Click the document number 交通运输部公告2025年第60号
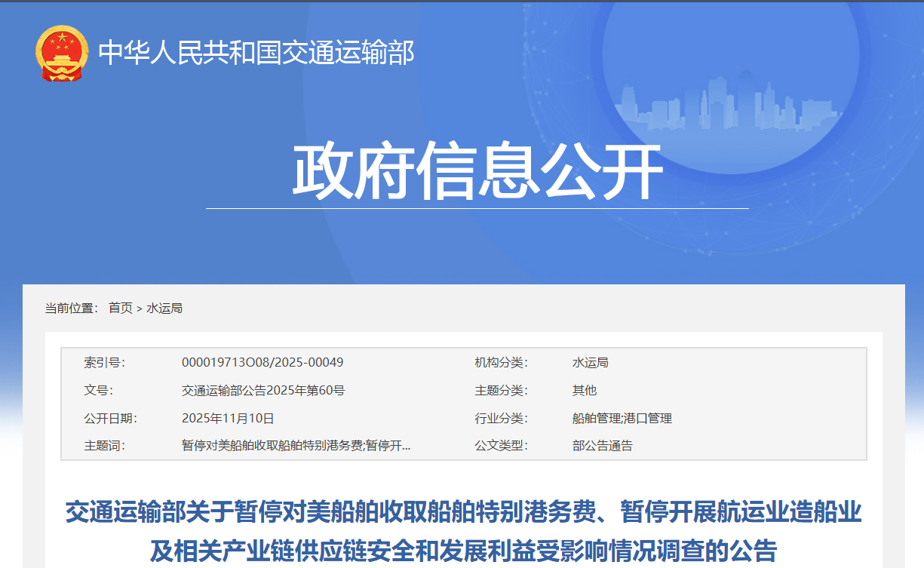924x568 pixels. (x=263, y=390)
